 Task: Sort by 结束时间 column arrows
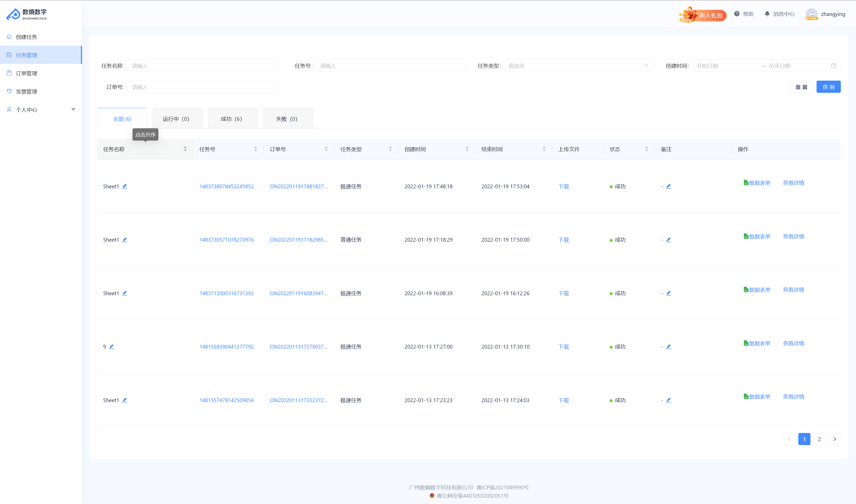coord(544,149)
